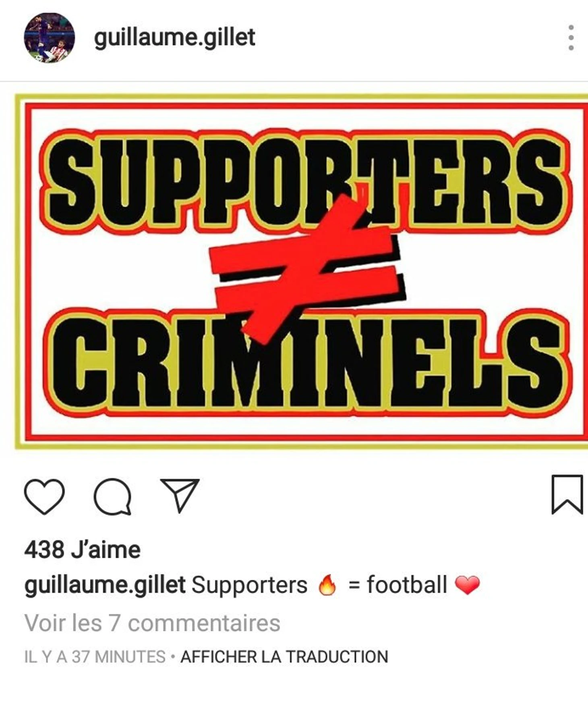This screenshot has height=721, width=588.
Task: Open comments with the speech bubble icon
Action: pyautogui.click(x=112, y=496)
